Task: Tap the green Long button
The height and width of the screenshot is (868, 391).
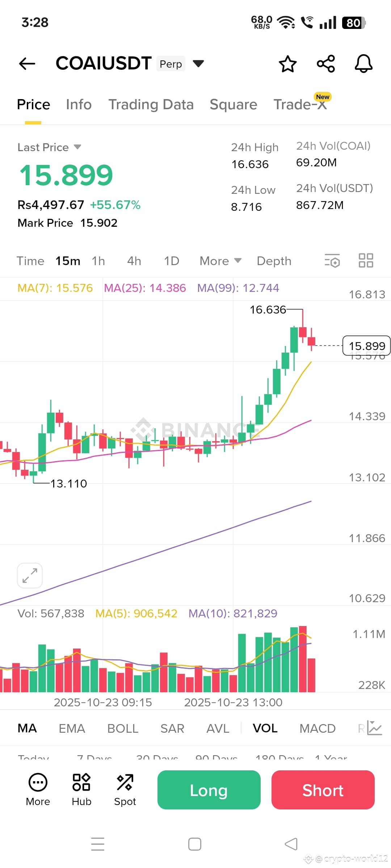Action: [x=209, y=790]
